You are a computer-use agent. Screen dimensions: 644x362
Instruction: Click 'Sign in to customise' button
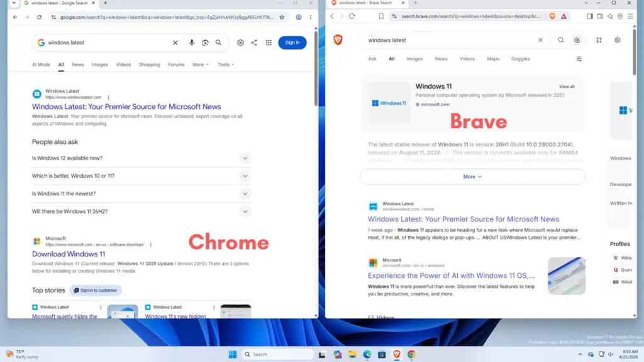96,290
